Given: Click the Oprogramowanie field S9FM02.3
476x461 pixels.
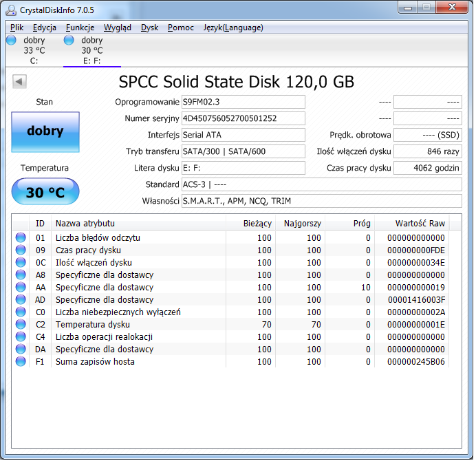Looking at the screenshot, I should [x=244, y=102].
